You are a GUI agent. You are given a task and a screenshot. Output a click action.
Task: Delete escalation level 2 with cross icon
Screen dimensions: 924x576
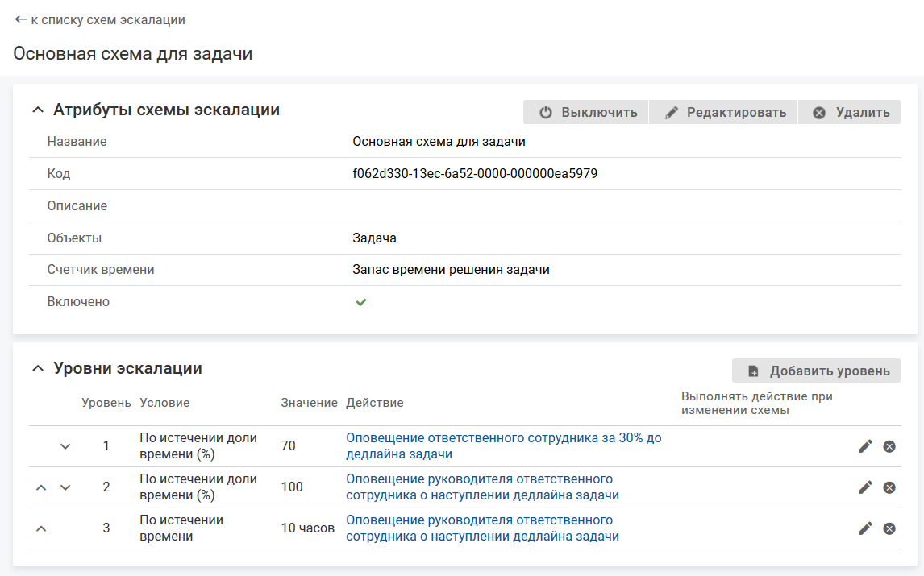(x=889, y=487)
